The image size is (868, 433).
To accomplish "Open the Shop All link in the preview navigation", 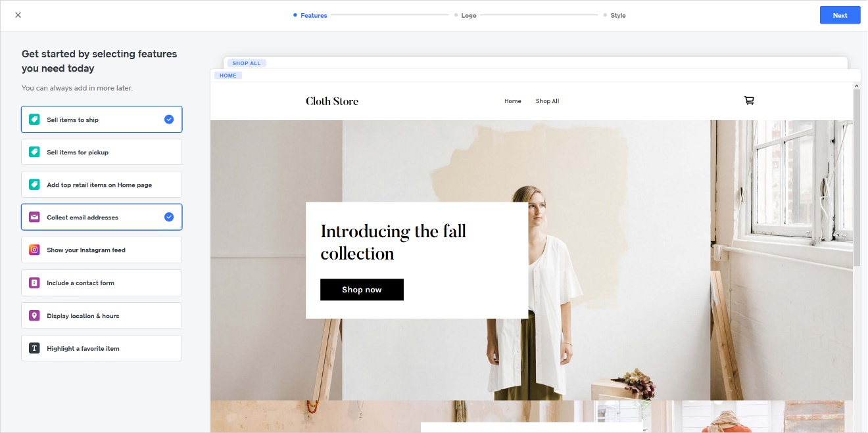I will pos(547,101).
